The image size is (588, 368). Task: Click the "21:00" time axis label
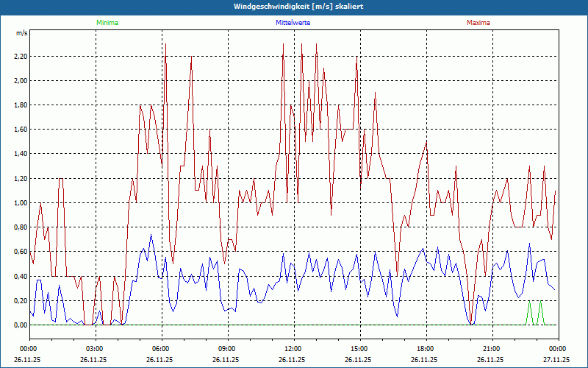(x=492, y=349)
